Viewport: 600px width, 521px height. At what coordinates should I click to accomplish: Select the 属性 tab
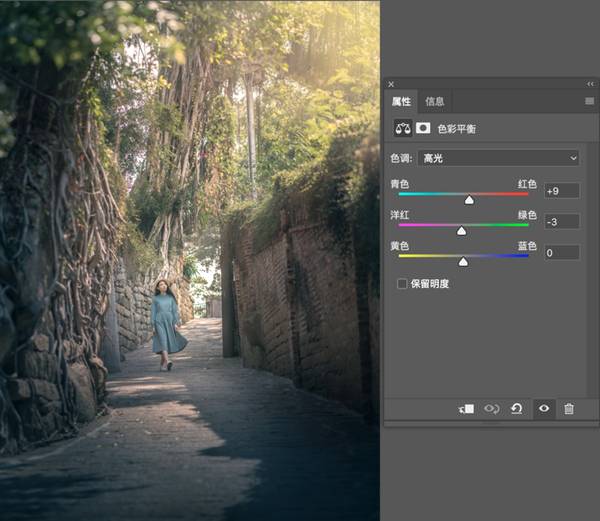(x=401, y=101)
